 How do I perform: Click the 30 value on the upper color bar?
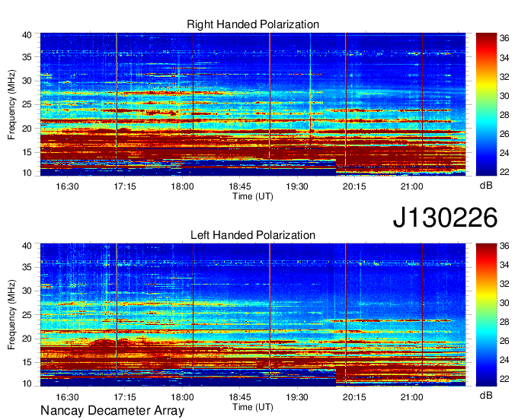coord(504,96)
